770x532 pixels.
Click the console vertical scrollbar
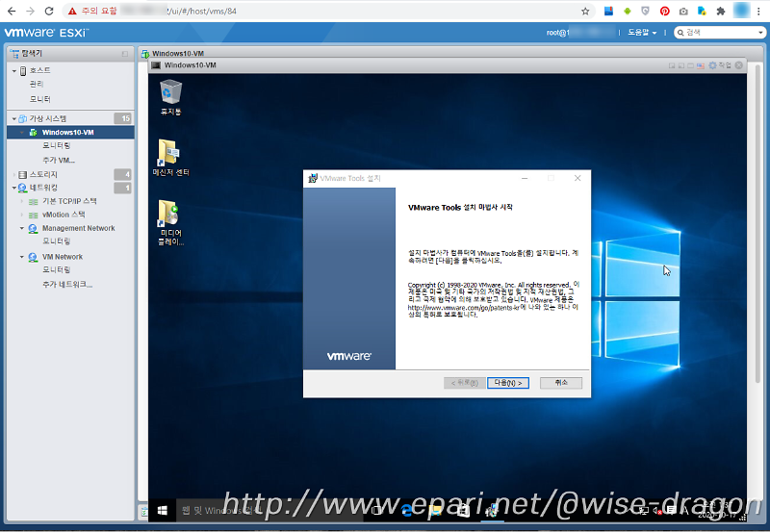pos(757,223)
